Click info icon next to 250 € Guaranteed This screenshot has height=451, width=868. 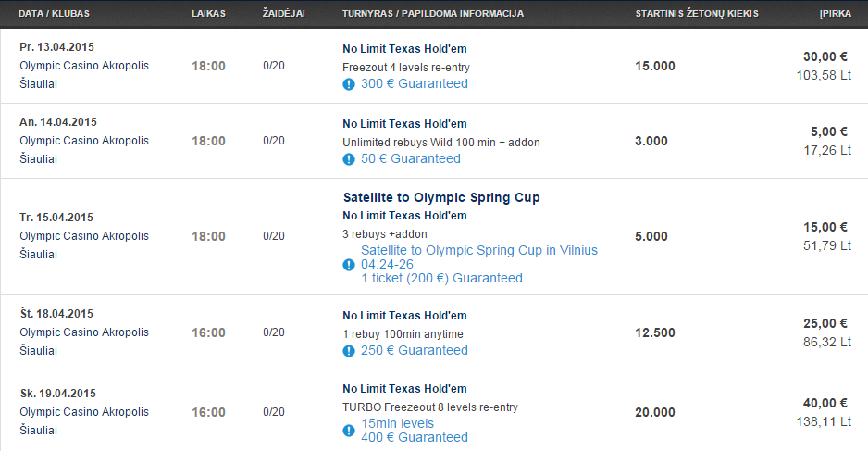point(348,351)
